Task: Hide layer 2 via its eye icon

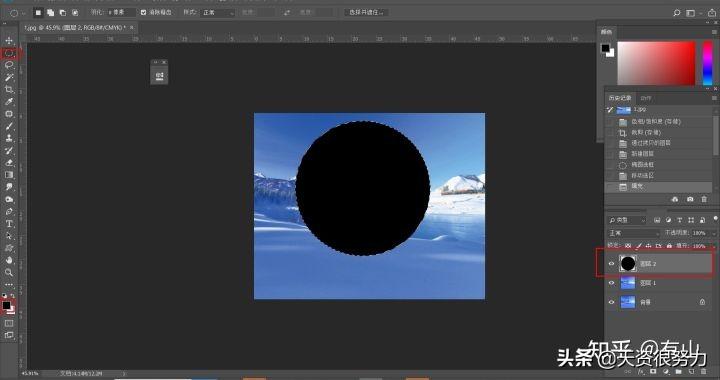Action: [x=611, y=263]
